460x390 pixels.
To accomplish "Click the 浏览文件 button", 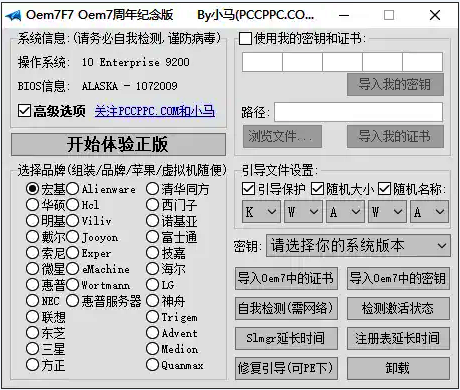I will point(282,136).
